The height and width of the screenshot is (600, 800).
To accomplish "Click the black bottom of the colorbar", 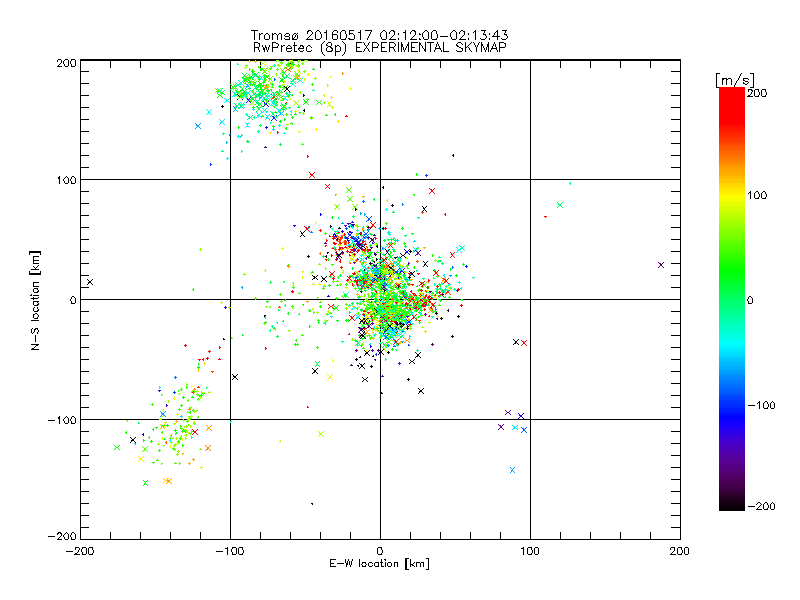I will click(x=732, y=504).
